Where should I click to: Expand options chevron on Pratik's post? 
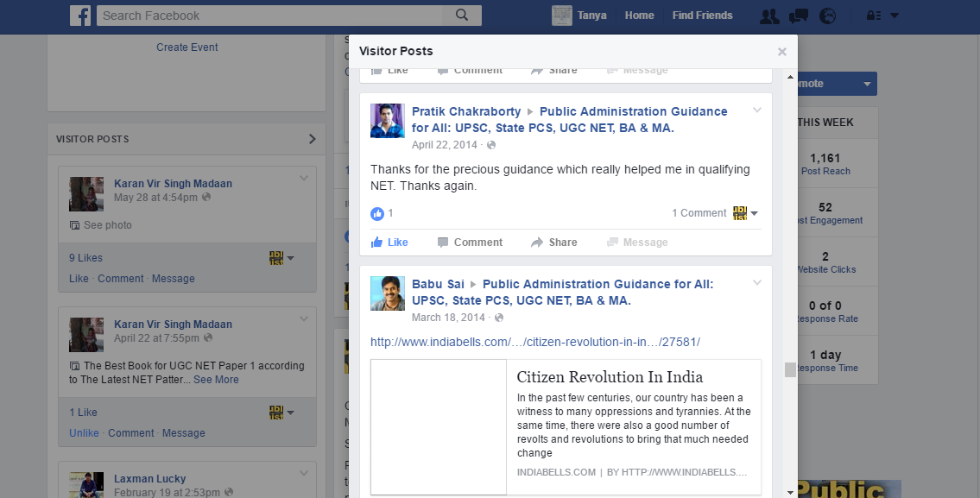757,110
